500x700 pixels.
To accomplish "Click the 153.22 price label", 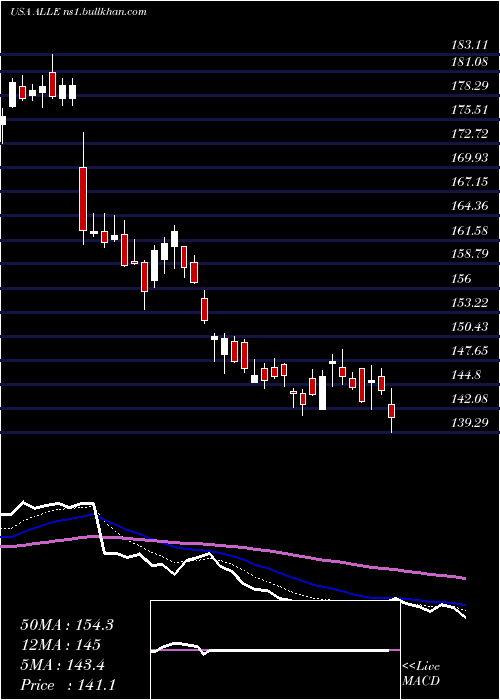I will [470, 303].
